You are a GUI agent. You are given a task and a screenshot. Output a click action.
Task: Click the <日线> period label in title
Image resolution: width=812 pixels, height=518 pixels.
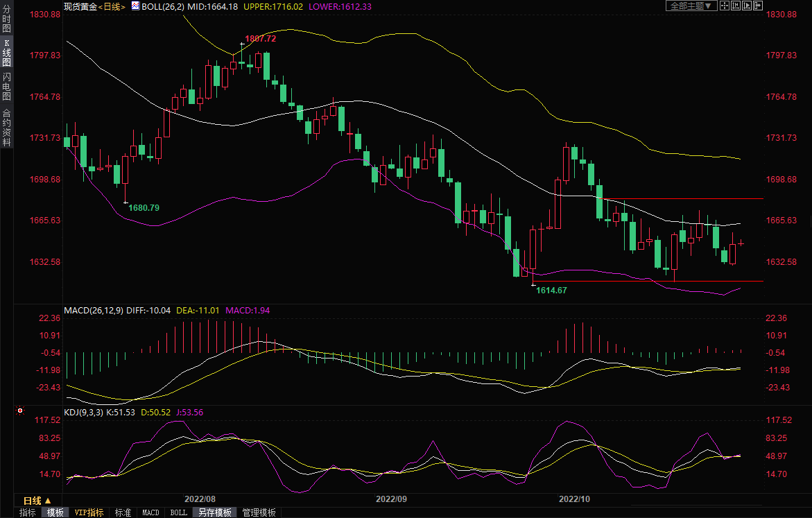tap(112, 6)
